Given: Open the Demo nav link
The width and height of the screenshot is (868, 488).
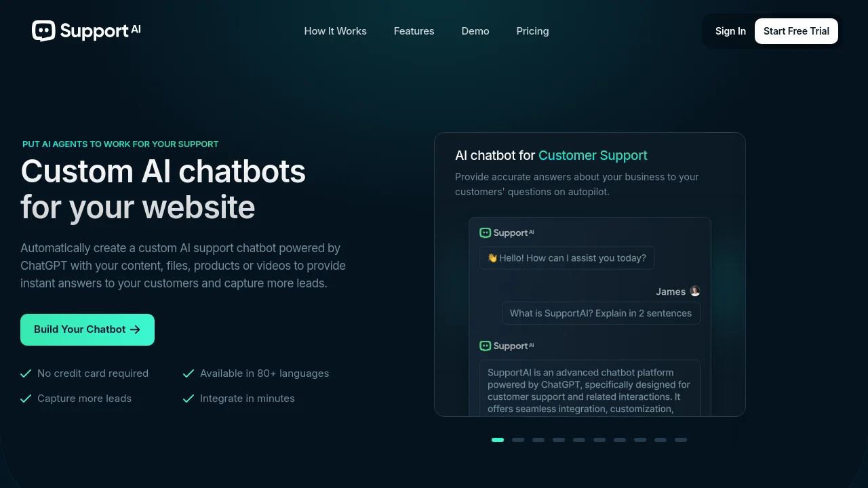Looking at the screenshot, I should coord(475,31).
